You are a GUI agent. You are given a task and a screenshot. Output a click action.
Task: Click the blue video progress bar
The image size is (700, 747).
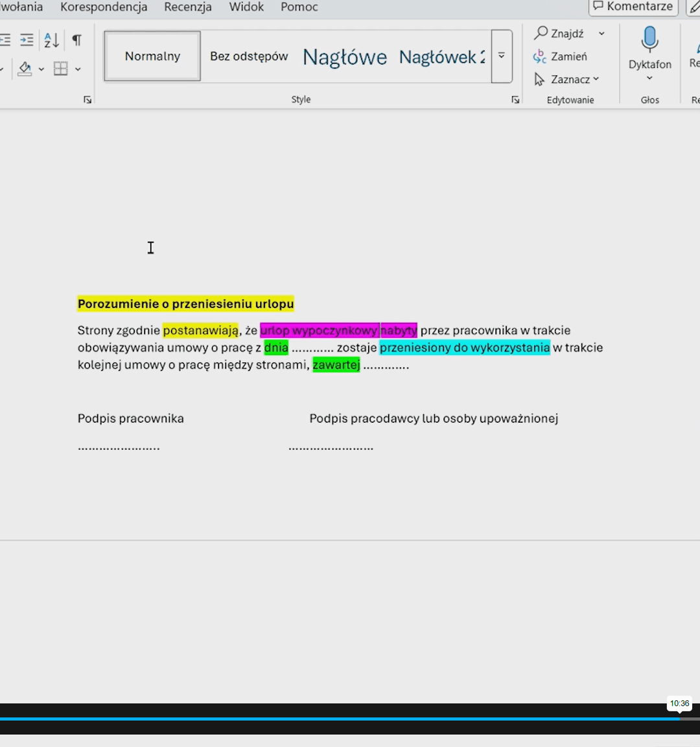pyautogui.click(x=337, y=718)
